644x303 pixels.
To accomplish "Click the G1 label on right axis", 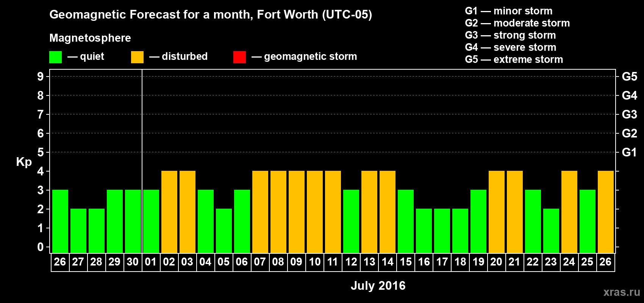I will tap(630, 152).
